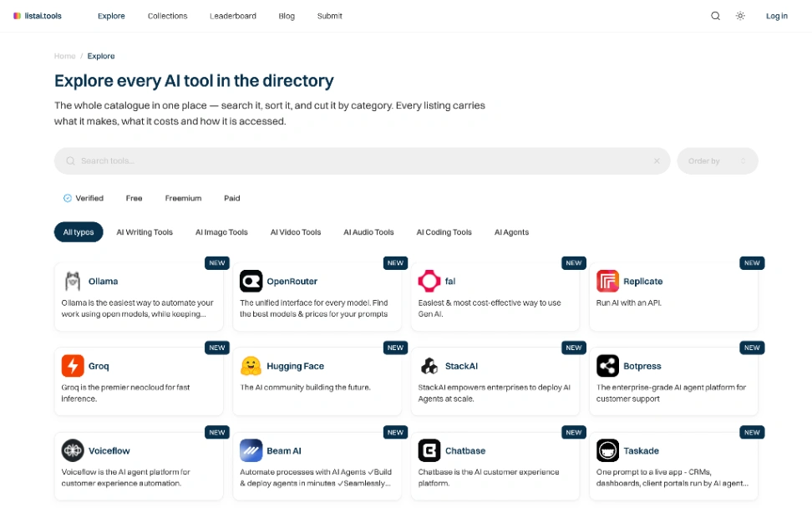
Task: Select AI Coding Tools category
Action: [x=444, y=232]
